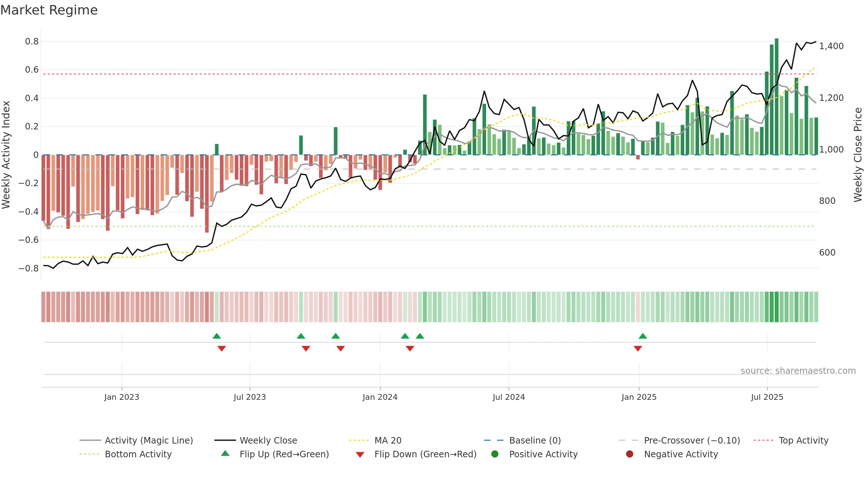Click the 0.4 tick on the left axis
The width and height of the screenshot is (868, 488).
[32, 98]
